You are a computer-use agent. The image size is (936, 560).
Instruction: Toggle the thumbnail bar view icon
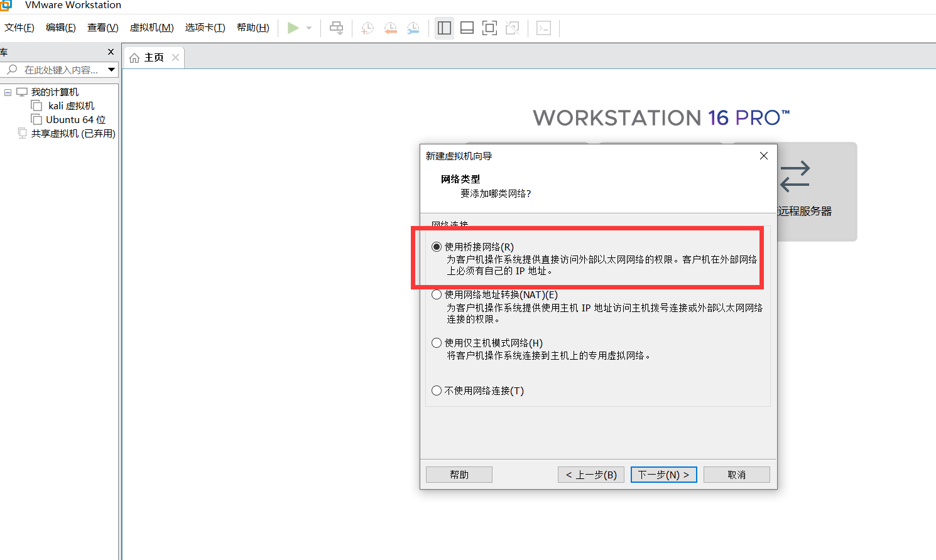tap(467, 28)
